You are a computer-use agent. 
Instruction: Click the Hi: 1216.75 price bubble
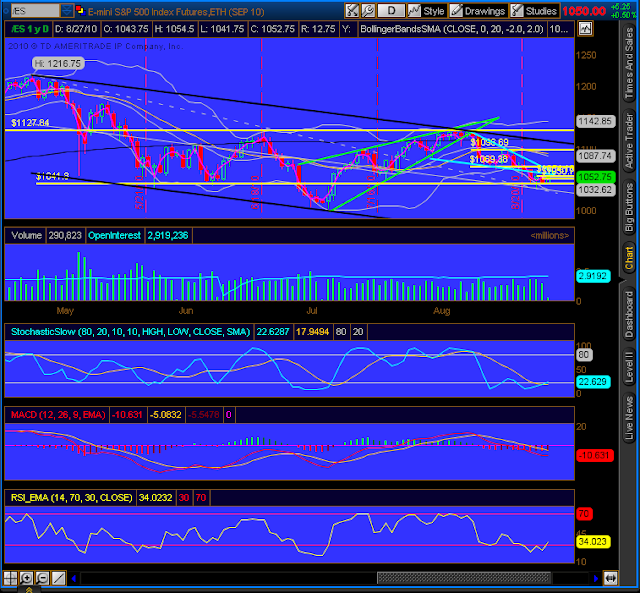58,63
